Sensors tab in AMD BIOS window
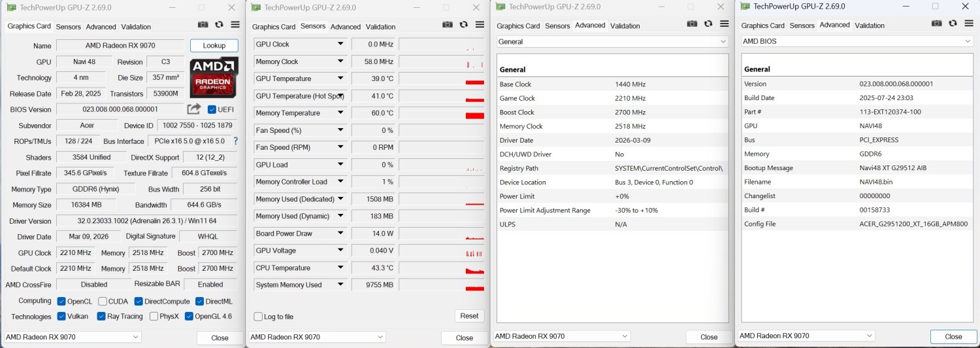 pos(802,26)
